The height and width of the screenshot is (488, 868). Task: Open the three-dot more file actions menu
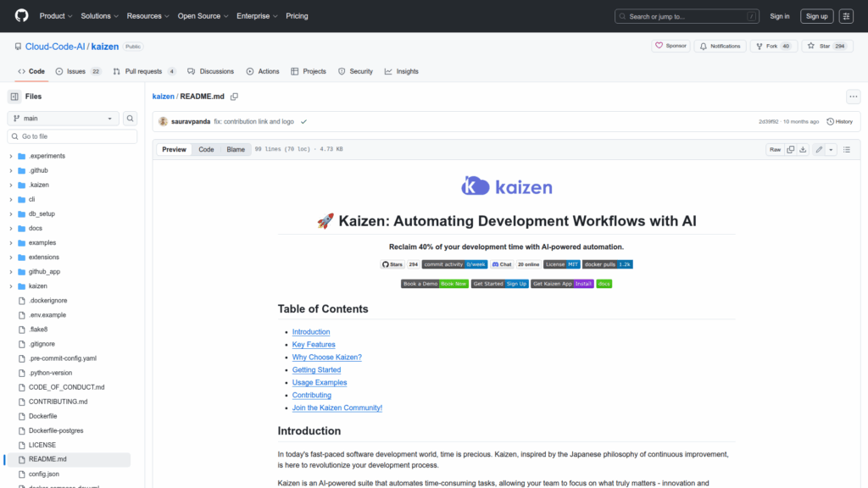pyautogui.click(x=853, y=97)
